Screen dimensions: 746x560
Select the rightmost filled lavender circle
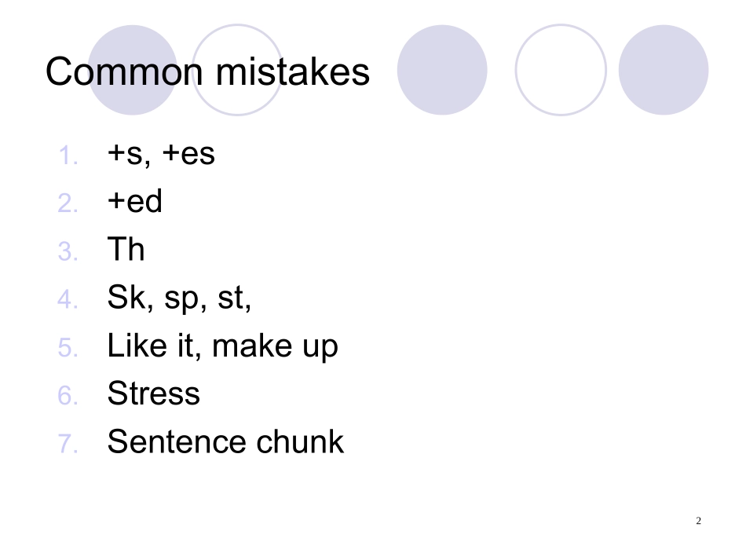click(664, 70)
